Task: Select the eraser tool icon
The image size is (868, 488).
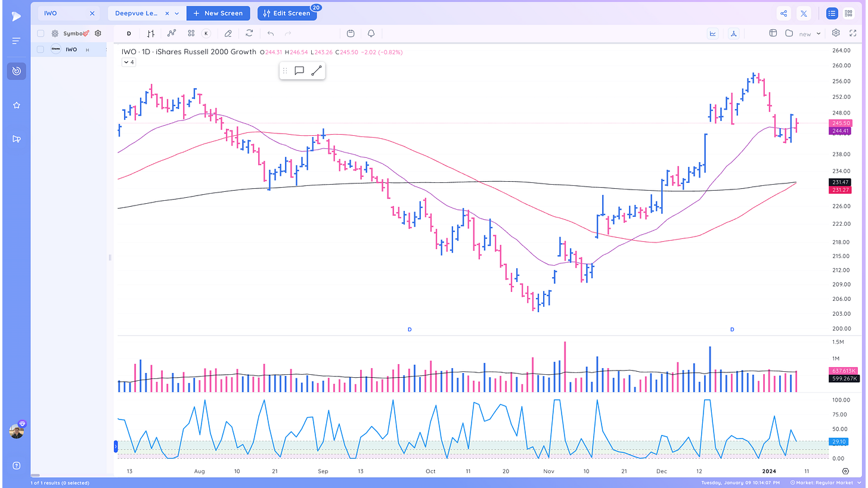Action: [x=228, y=33]
